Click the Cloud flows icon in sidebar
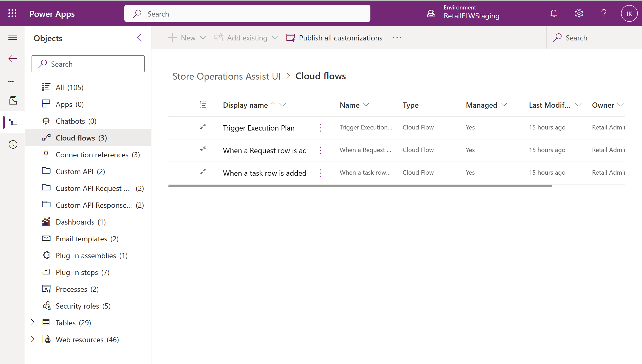The image size is (642, 364). 46,138
